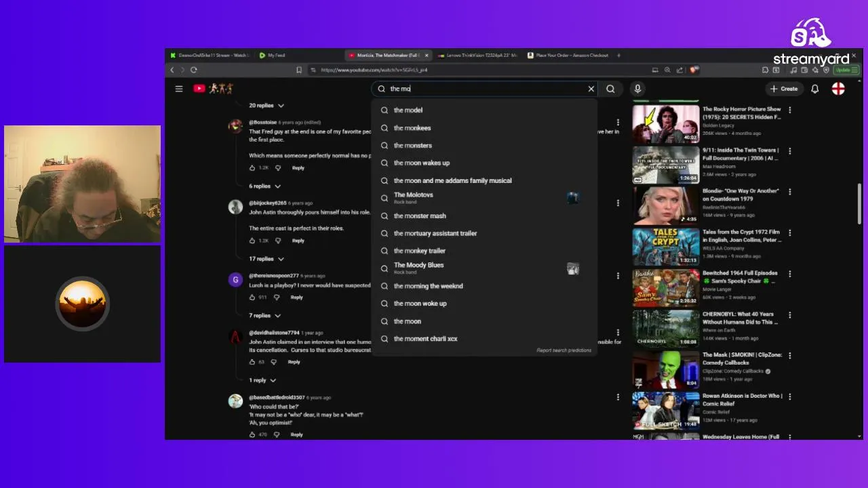Open a new browser tab
The height and width of the screenshot is (488, 868).
coord(618,56)
